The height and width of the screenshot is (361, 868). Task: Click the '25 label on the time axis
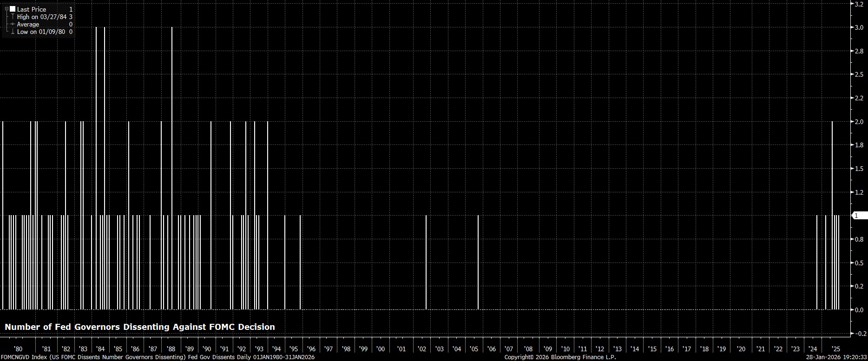(835, 349)
